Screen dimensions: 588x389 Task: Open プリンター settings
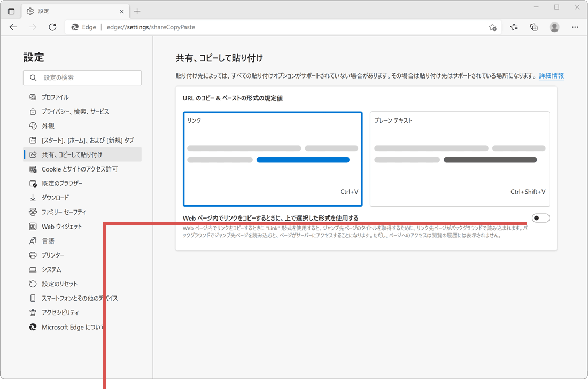click(x=82, y=255)
